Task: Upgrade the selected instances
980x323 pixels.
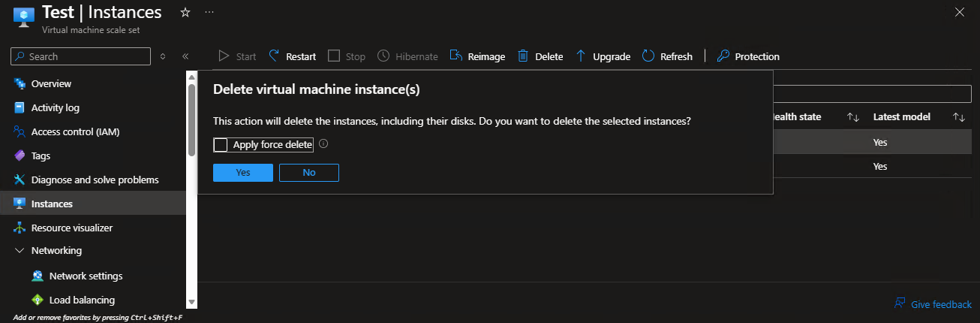Action: [x=603, y=56]
